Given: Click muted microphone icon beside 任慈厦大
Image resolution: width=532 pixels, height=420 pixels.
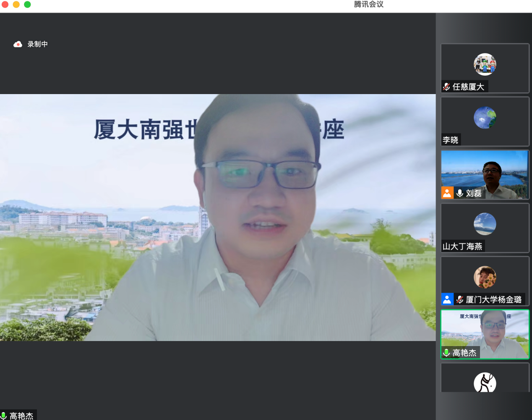Looking at the screenshot, I should pos(446,87).
